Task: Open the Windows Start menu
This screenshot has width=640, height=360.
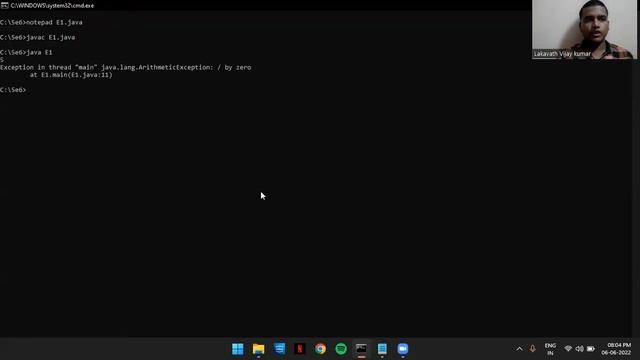Action: tap(238, 349)
